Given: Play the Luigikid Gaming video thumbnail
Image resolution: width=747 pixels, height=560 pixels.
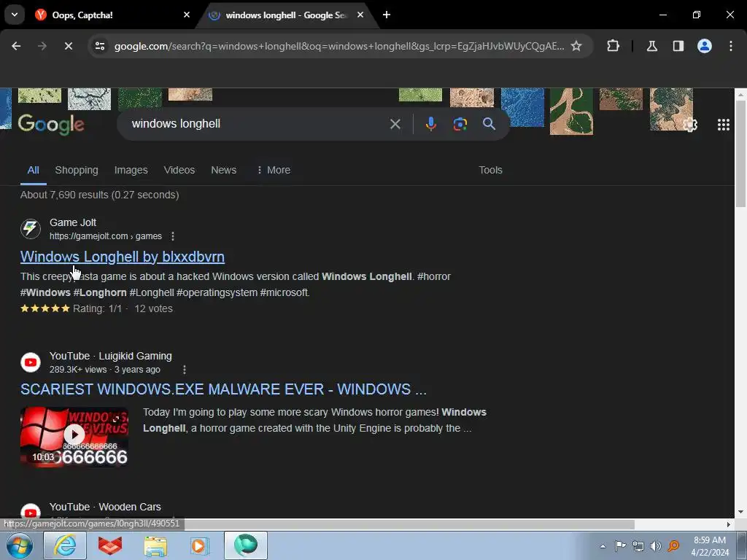Looking at the screenshot, I should click(74, 437).
